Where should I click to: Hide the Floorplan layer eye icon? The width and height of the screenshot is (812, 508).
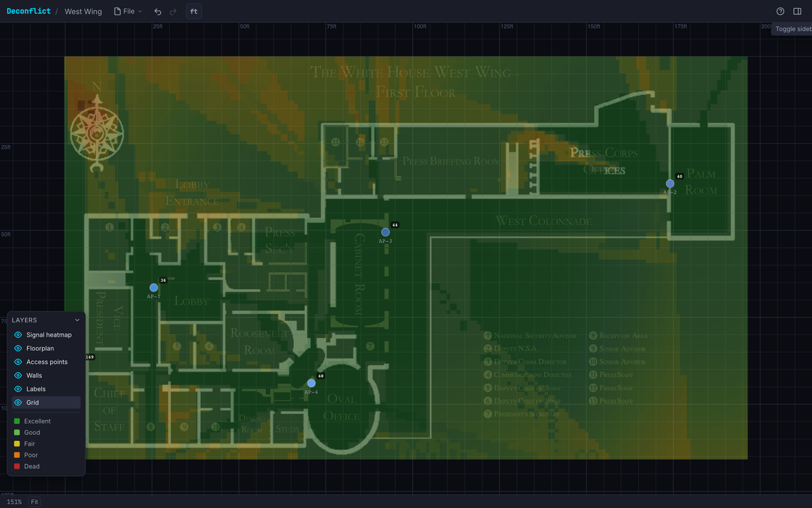tap(18, 348)
